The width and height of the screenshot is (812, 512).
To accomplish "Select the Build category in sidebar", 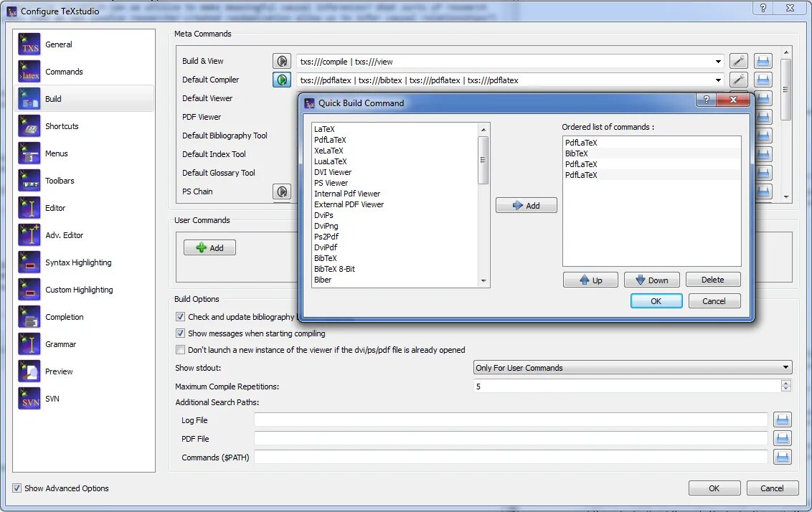I will pos(85,99).
